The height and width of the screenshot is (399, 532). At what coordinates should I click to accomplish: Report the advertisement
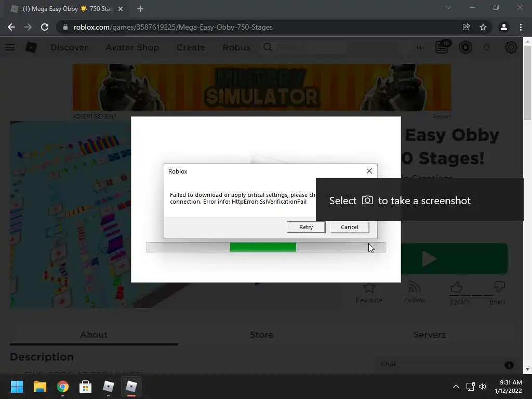tap(442, 116)
